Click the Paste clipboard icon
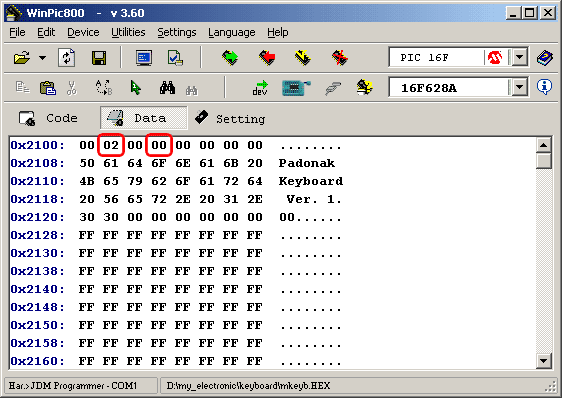The width and height of the screenshot is (562, 398). pyautogui.click(x=48, y=87)
